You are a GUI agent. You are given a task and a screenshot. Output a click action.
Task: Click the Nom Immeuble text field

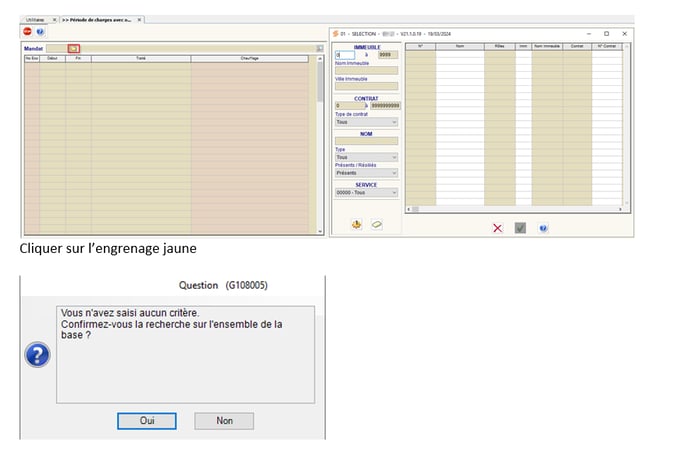[366, 70]
